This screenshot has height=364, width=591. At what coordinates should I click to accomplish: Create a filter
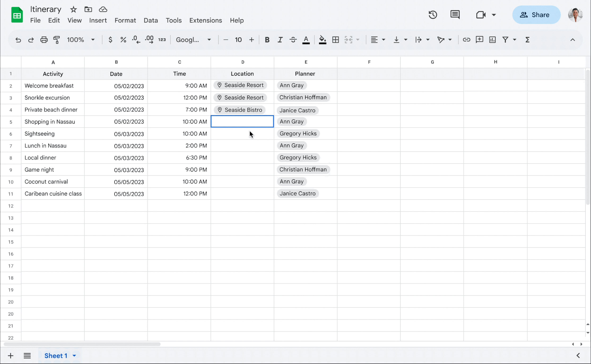click(505, 40)
